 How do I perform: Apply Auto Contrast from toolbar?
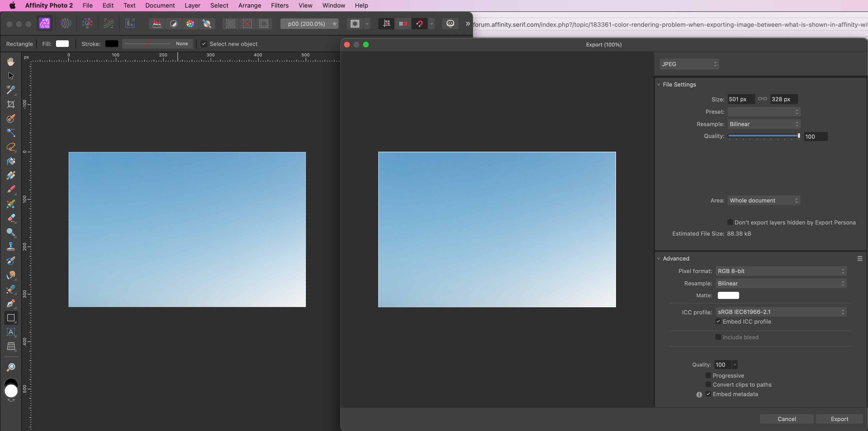click(173, 23)
